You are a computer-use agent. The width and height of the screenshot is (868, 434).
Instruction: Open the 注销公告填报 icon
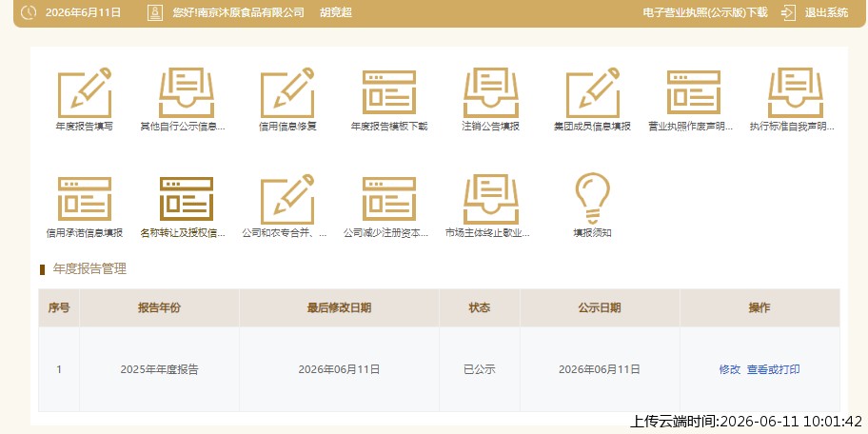tap(491, 92)
